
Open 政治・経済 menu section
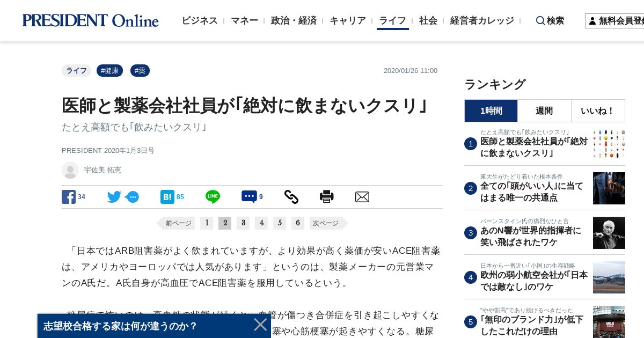click(x=294, y=20)
